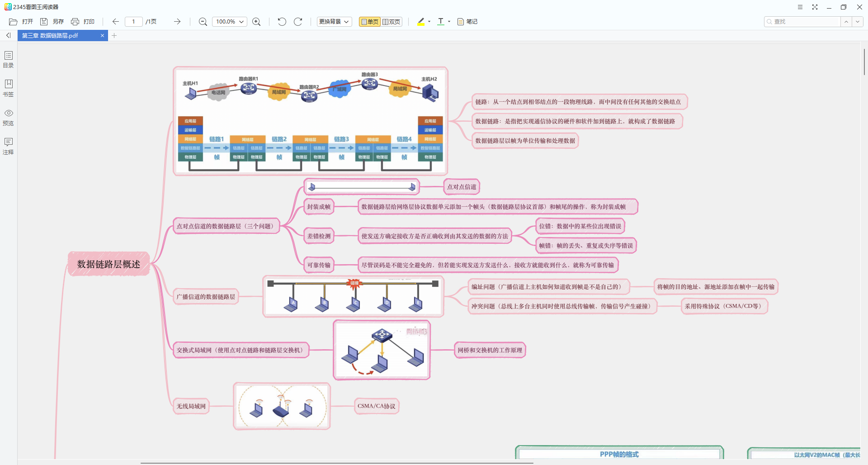Screen dimensions: 868x465
Task: Zoom out with the minus magnifier
Action: point(203,22)
